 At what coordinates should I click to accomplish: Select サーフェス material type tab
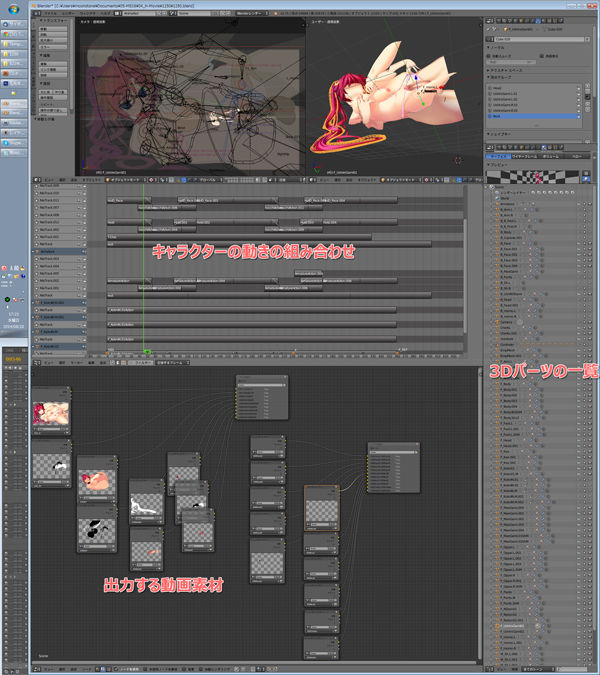tap(498, 156)
